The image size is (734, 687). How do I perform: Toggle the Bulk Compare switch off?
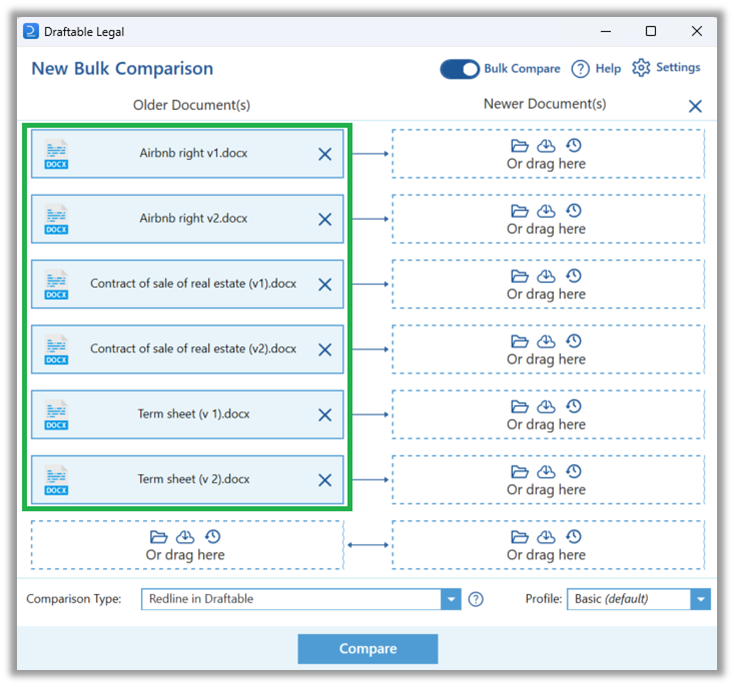[460, 69]
